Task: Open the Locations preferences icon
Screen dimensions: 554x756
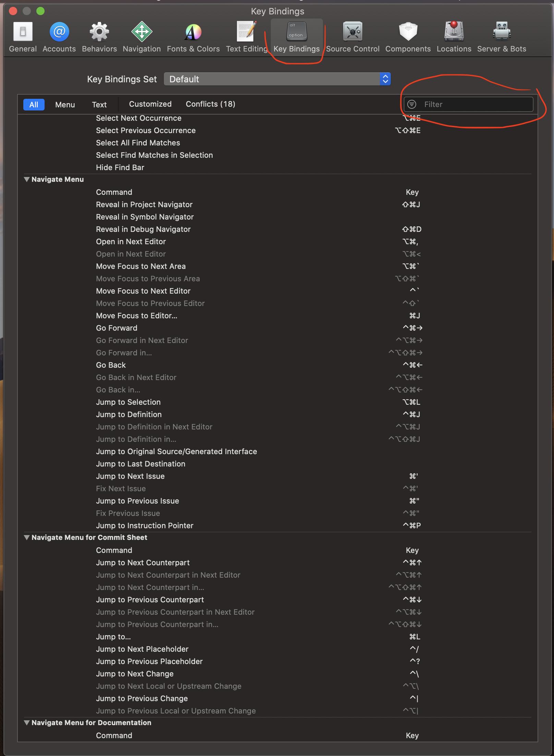Action: pos(454,31)
